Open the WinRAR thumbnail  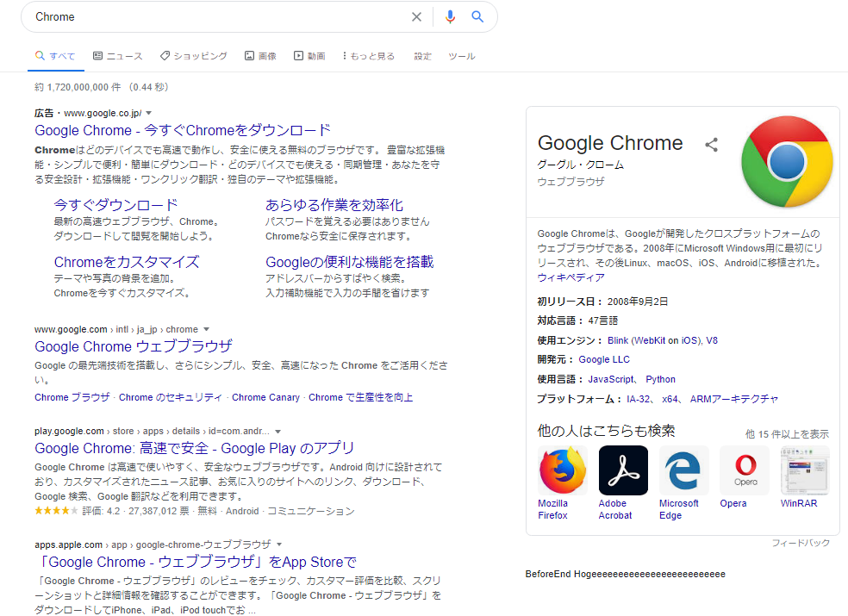point(805,470)
